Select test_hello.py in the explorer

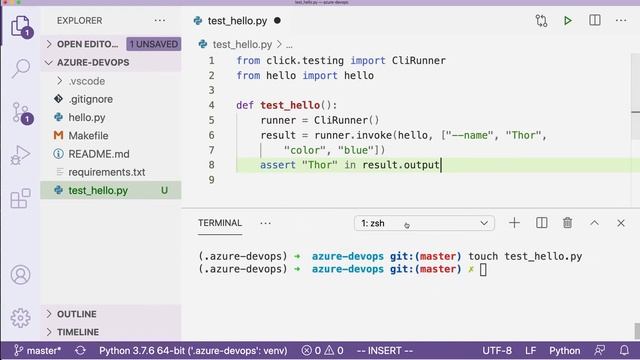point(111,190)
